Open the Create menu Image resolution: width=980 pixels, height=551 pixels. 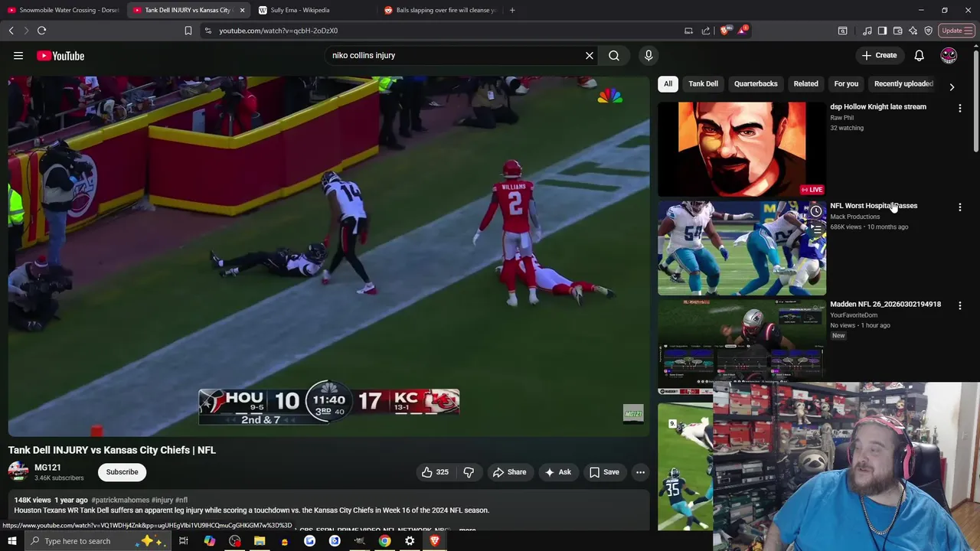pos(879,55)
